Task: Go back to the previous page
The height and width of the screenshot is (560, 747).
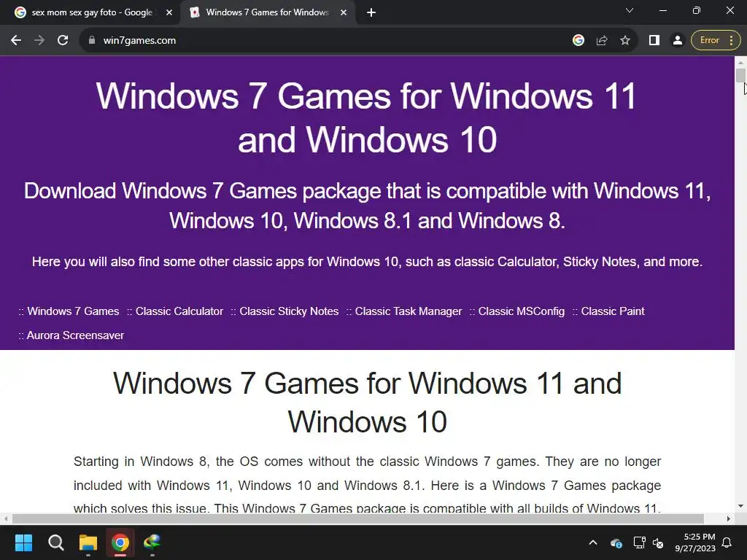Action: (16, 41)
